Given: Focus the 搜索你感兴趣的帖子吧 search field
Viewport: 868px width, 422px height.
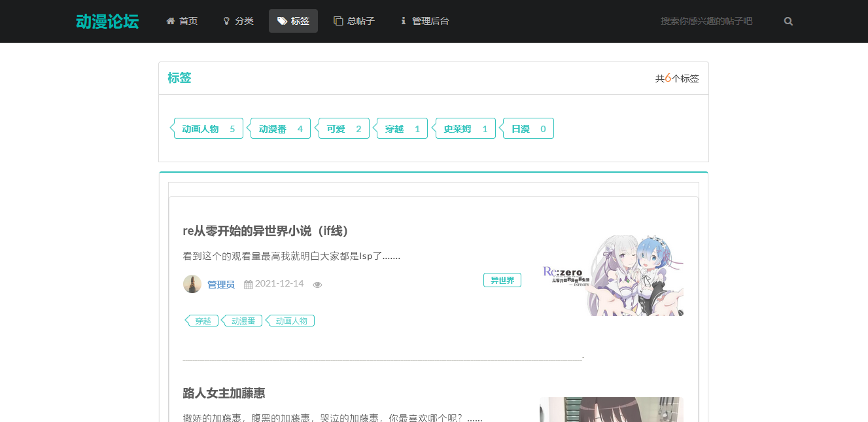Looking at the screenshot, I should [713, 21].
